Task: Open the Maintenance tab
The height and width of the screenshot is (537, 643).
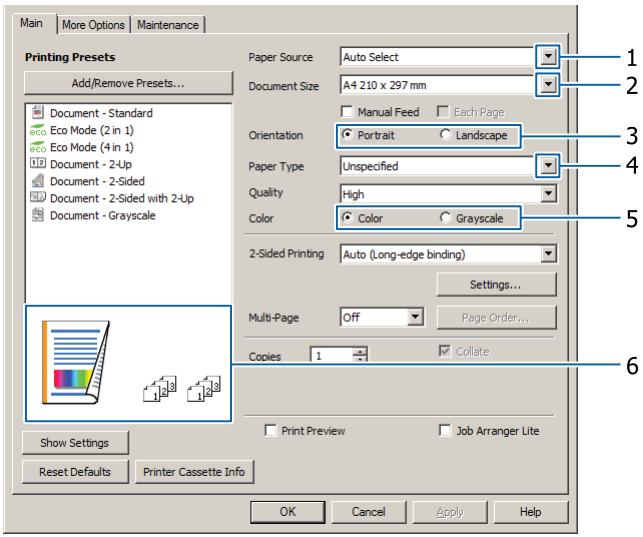Action: coord(168,25)
